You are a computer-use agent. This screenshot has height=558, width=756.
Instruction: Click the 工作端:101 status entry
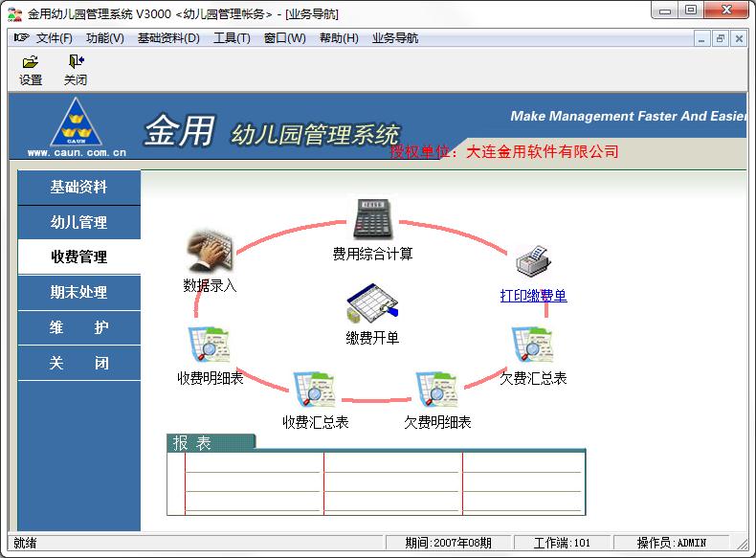tap(562, 543)
